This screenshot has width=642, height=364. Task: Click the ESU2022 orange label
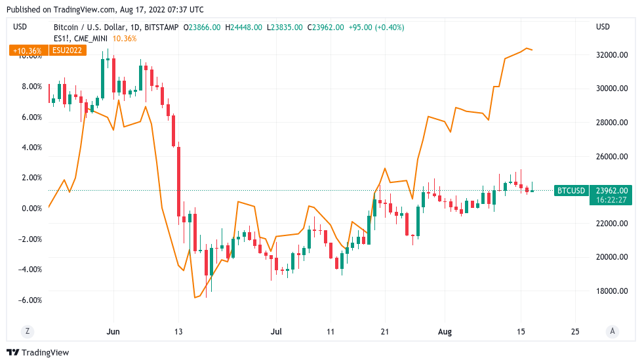(x=68, y=51)
